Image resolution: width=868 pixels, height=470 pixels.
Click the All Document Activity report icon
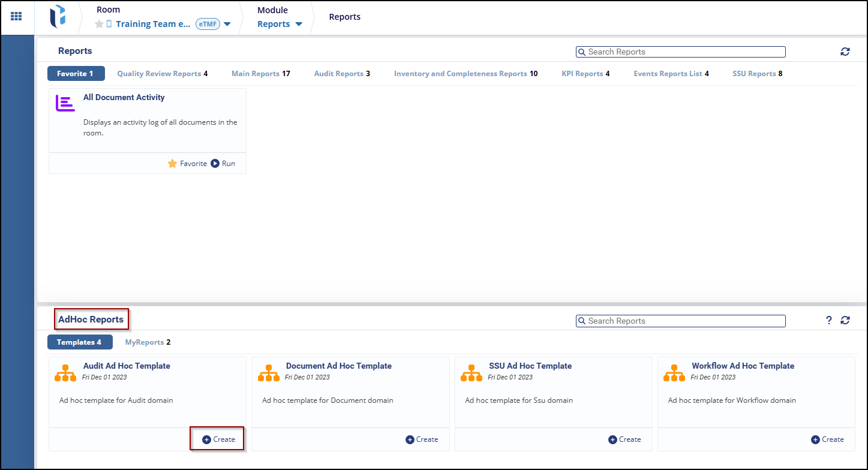coord(65,103)
